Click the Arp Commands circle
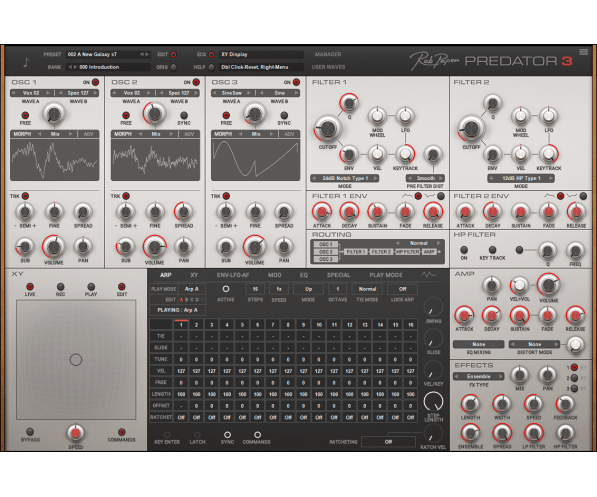597x497 pixels. pyautogui.click(x=257, y=435)
